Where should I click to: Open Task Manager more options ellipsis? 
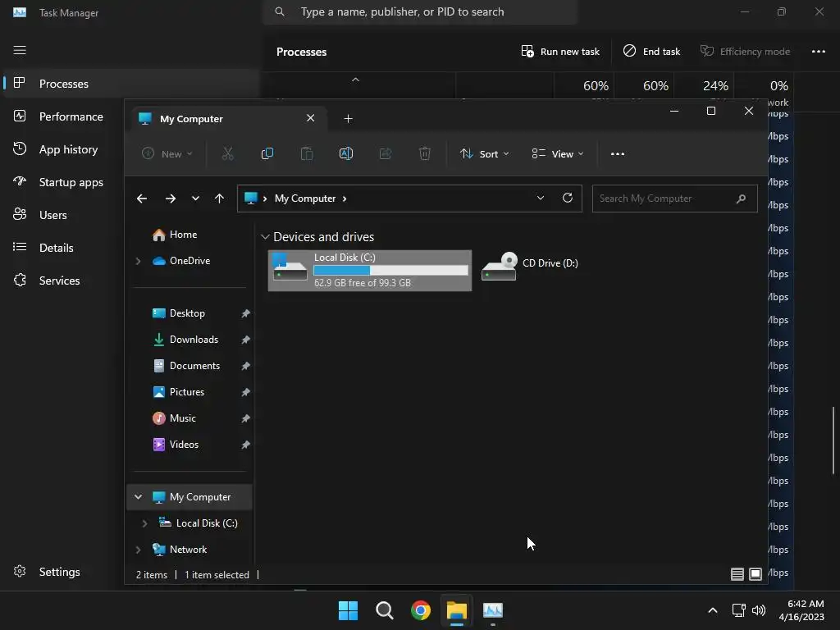pyautogui.click(x=818, y=52)
